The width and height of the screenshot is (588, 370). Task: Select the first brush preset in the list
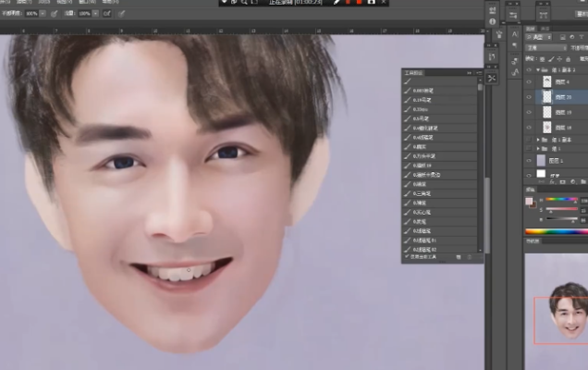[439, 81]
